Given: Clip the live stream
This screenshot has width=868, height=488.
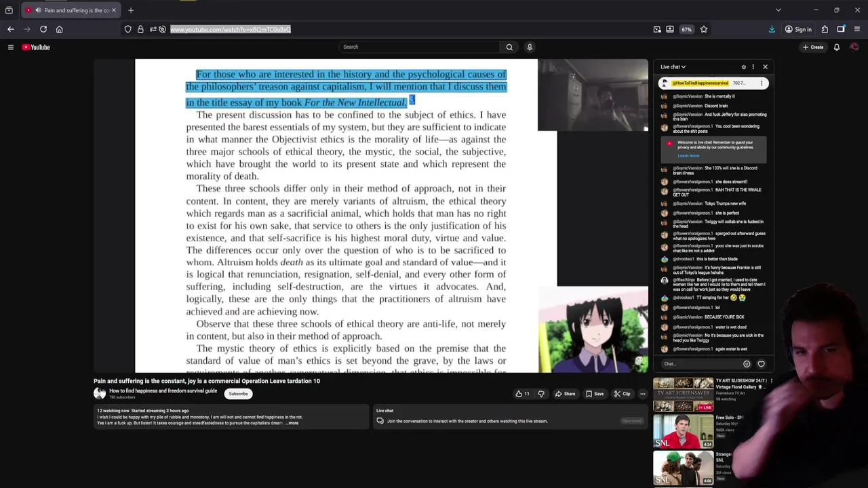Looking at the screenshot, I should pyautogui.click(x=623, y=394).
